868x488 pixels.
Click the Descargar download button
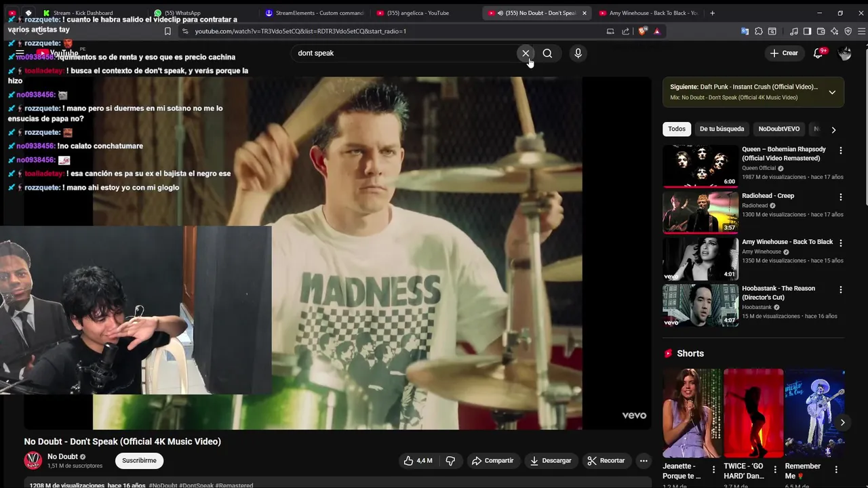pyautogui.click(x=551, y=461)
